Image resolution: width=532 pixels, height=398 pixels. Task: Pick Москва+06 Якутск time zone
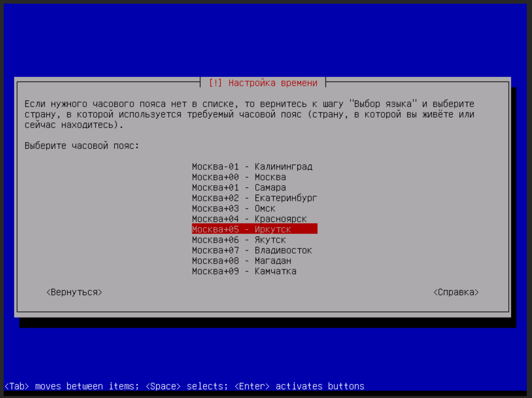coord(239,240)
